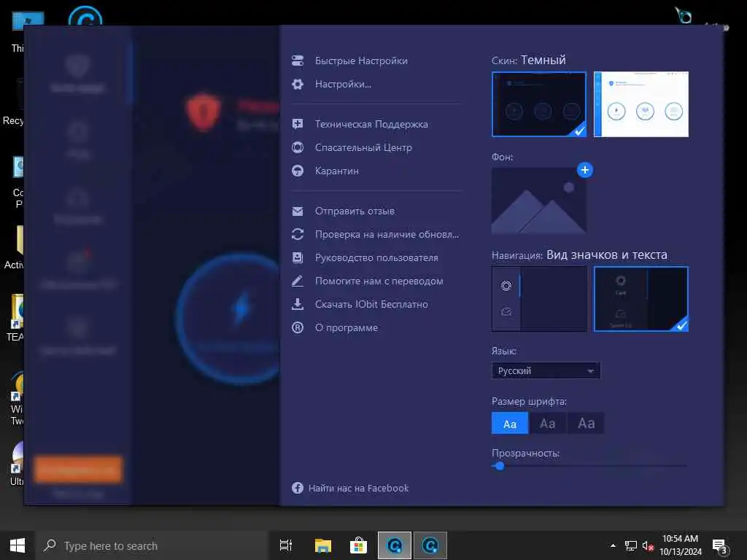Click the Facebook logo icon

click(x=298, y=488)
